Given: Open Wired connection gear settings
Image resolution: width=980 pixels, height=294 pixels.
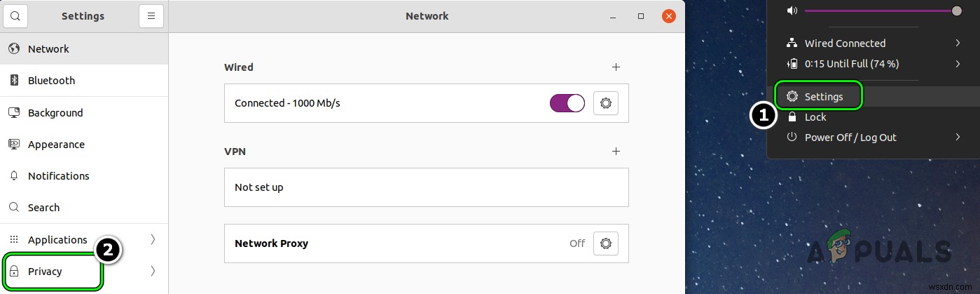Looking at the screenshot, I should tap(605, 103).
